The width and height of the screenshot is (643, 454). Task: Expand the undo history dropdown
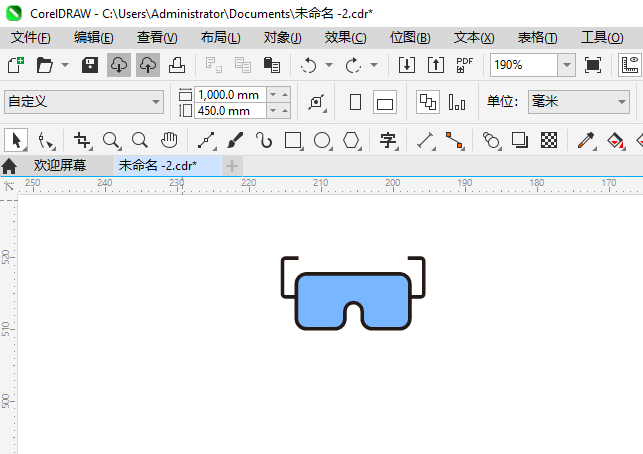(x=329, y=65)
